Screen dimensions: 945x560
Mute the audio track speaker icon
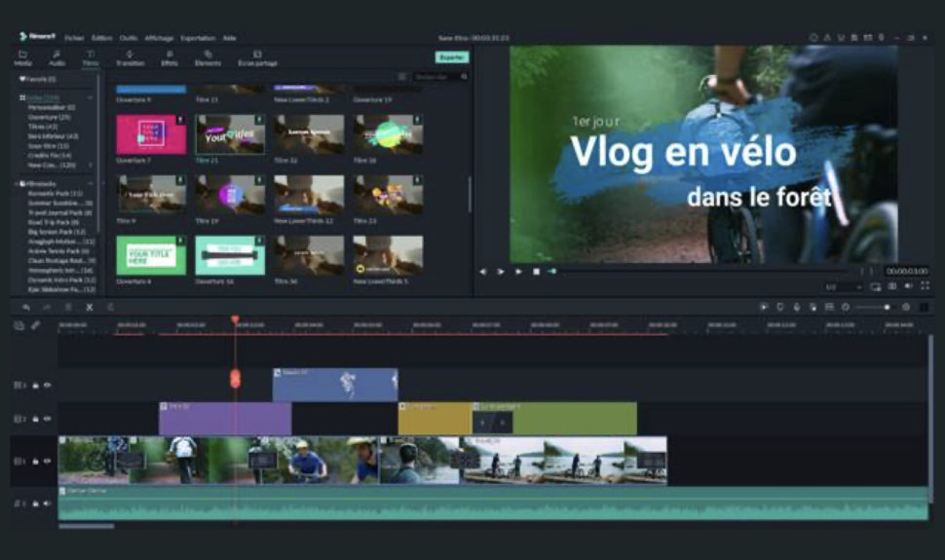47,504
